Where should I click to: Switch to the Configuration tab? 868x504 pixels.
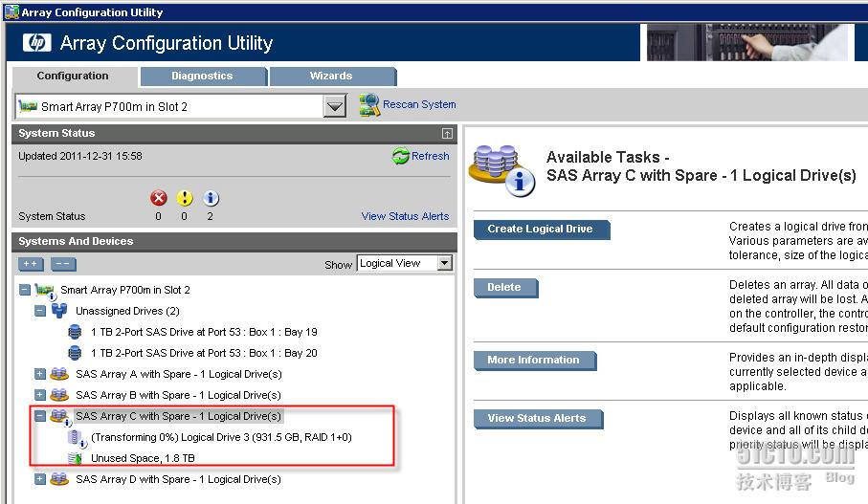click(x=73, y=76)
